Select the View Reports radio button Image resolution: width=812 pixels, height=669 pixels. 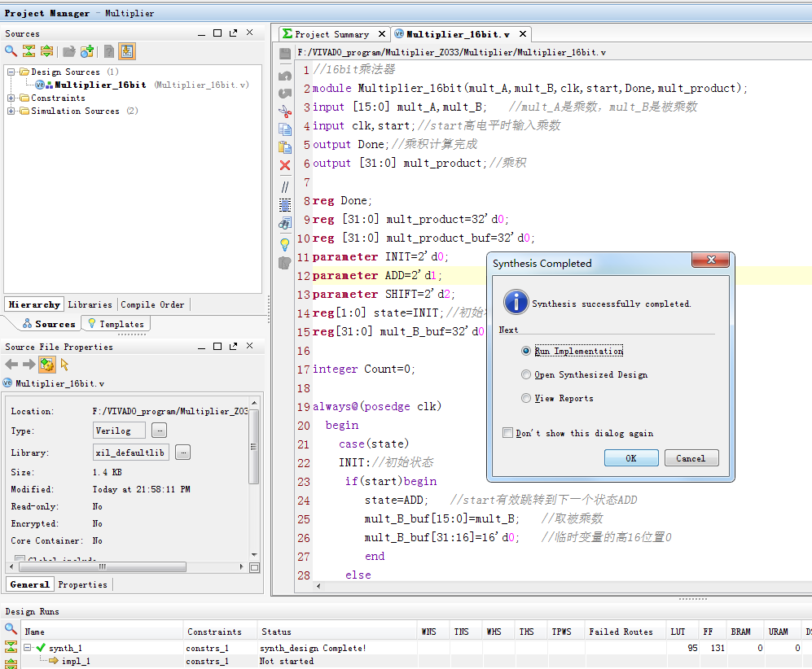point(526,398)
